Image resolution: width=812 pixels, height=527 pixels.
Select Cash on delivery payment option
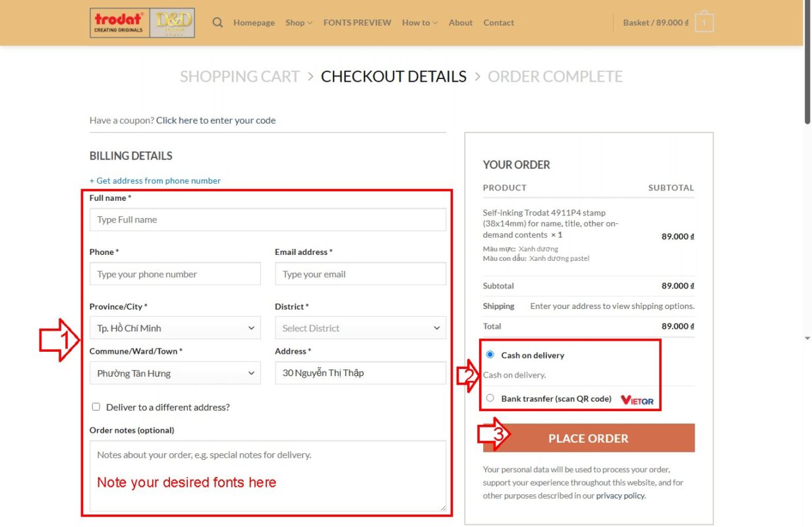[490, 354]
